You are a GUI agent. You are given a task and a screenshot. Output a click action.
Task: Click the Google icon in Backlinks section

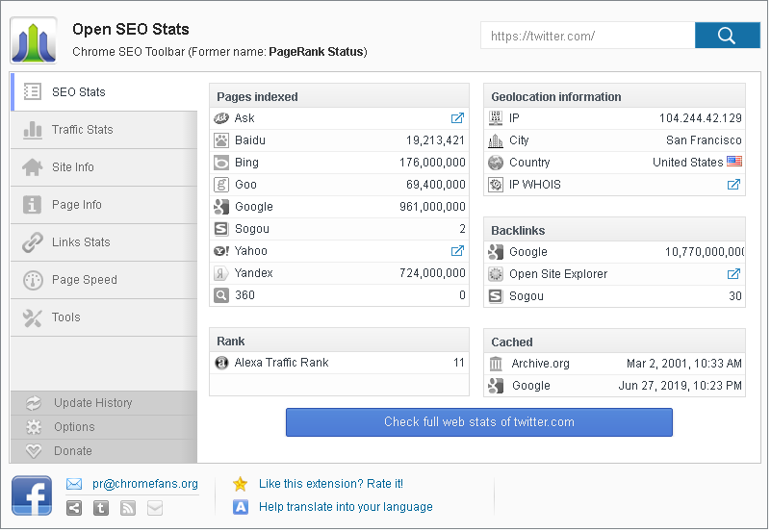click(496, 252)
